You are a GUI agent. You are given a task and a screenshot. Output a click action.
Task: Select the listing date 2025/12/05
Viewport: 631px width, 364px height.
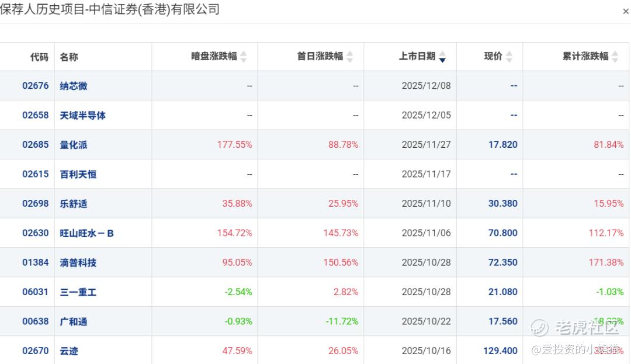coord(426,115)
